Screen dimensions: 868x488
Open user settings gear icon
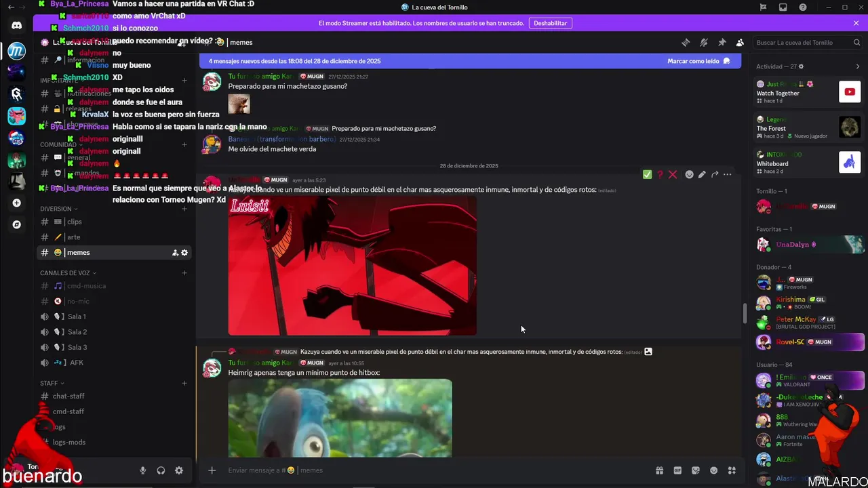click(179, 470)
